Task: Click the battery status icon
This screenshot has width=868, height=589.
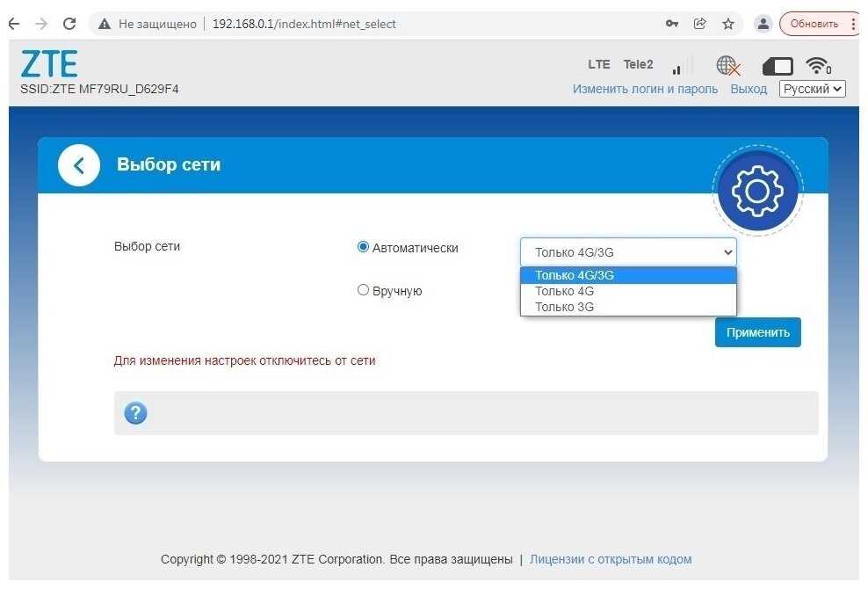Action: tap(777, 66)
